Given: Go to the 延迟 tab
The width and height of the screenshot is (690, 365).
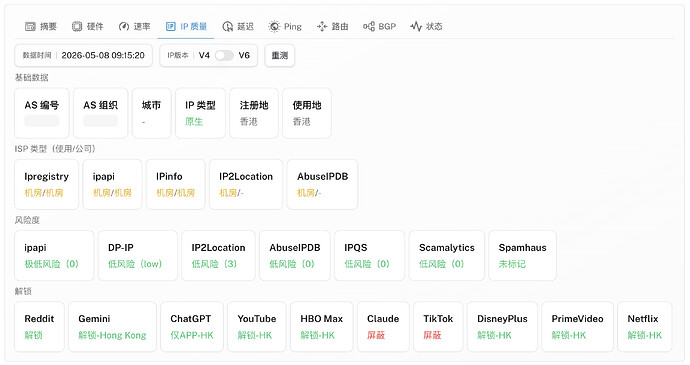Looking at the screenshot, I should (238, 26).
